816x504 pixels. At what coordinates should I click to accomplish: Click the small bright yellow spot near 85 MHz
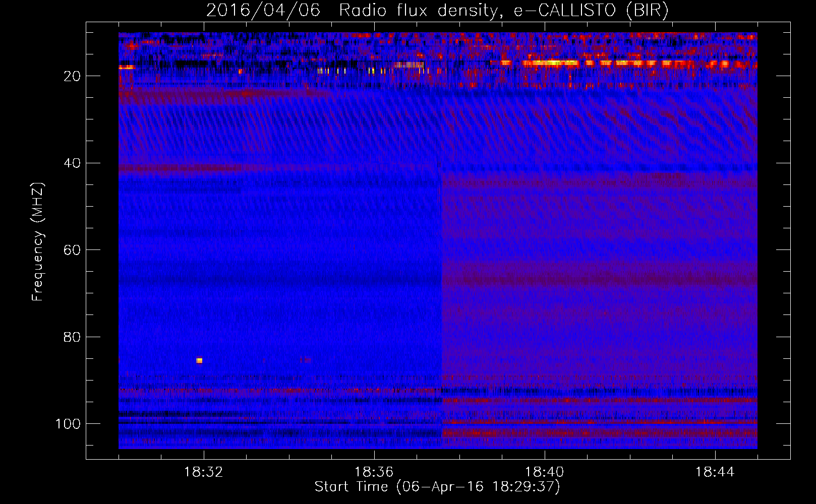199,360
